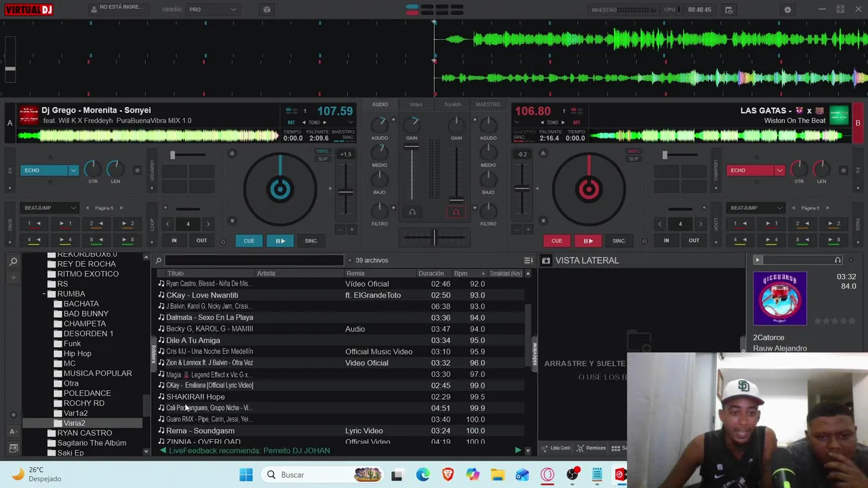Open deck A effect settings gear

point(137,170)
